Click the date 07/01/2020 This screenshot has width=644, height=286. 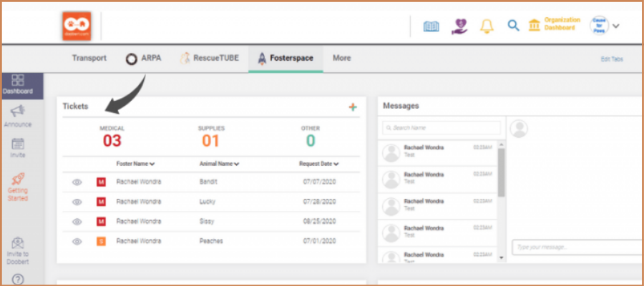coord(320,241)
